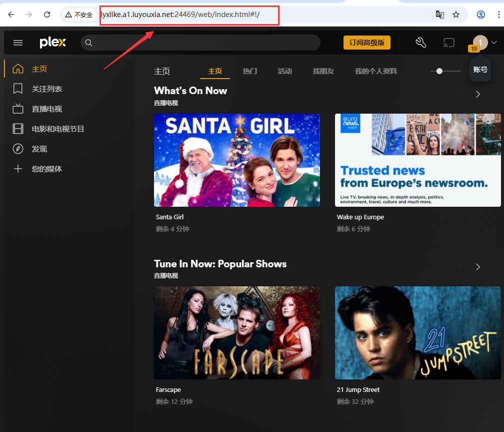Expand the account dropdown chevron

494,43
